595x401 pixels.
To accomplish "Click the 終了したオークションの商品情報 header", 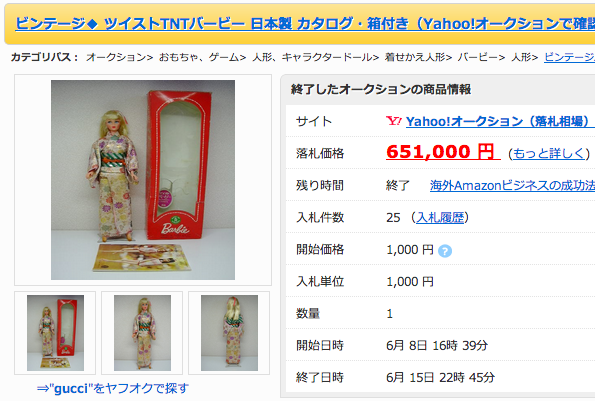I will [x=381, y=90].
